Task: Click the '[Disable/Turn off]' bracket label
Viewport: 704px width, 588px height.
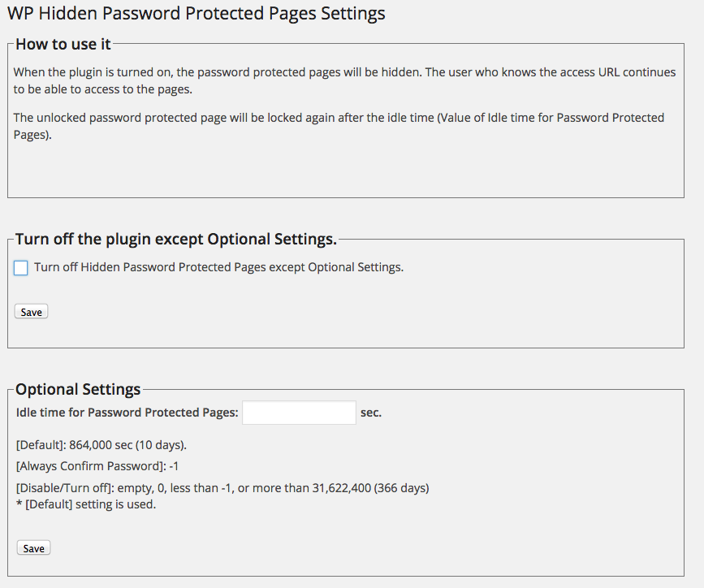Action: click(x=65, y=488)
